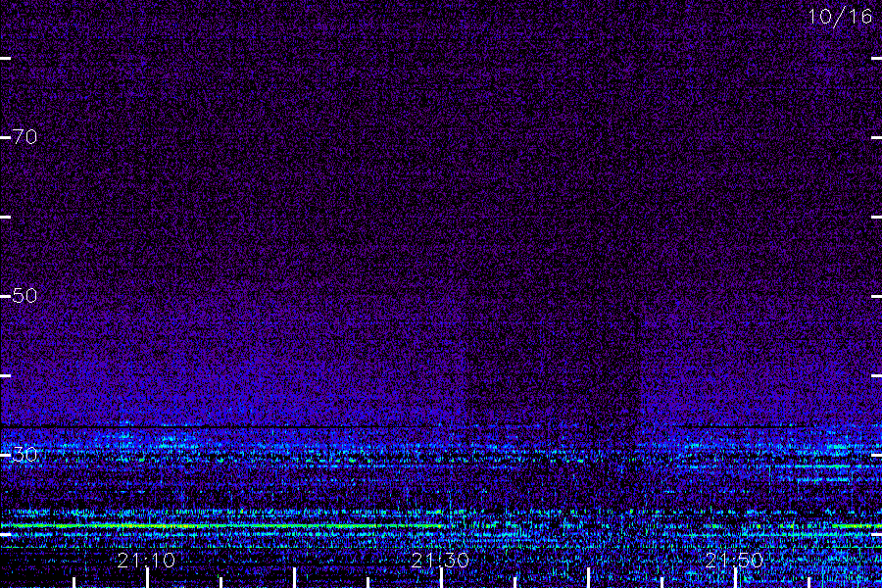Click the time tick mark below 21:30

442,578
